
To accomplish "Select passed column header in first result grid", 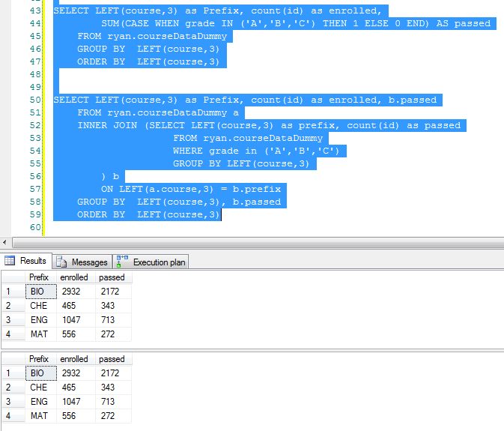I will coord(113,277).
